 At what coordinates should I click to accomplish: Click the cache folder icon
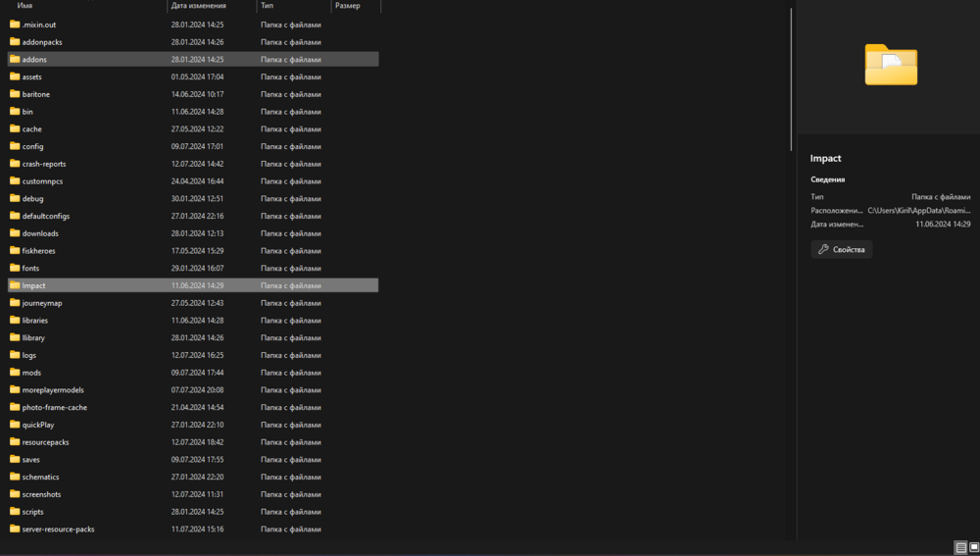point(15,128)
